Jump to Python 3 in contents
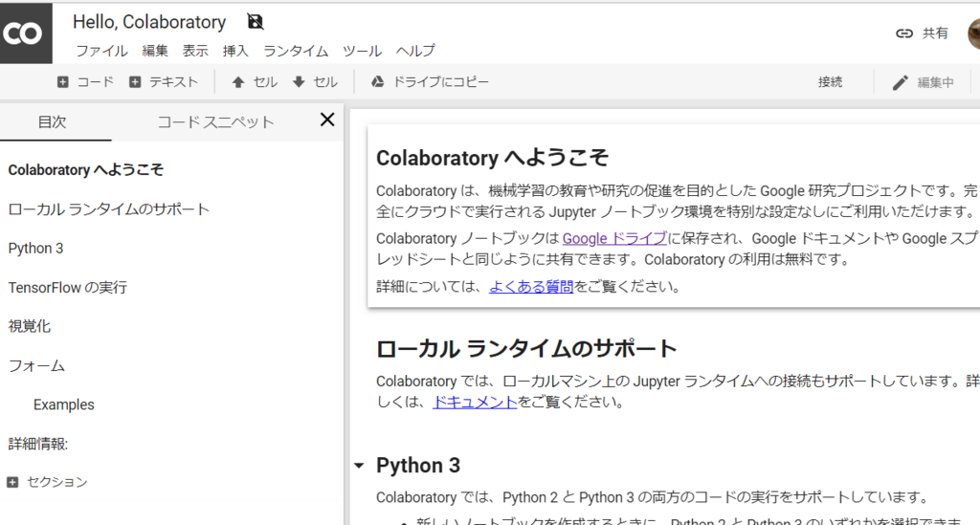 pyautogui.click(x=35, y=249)
